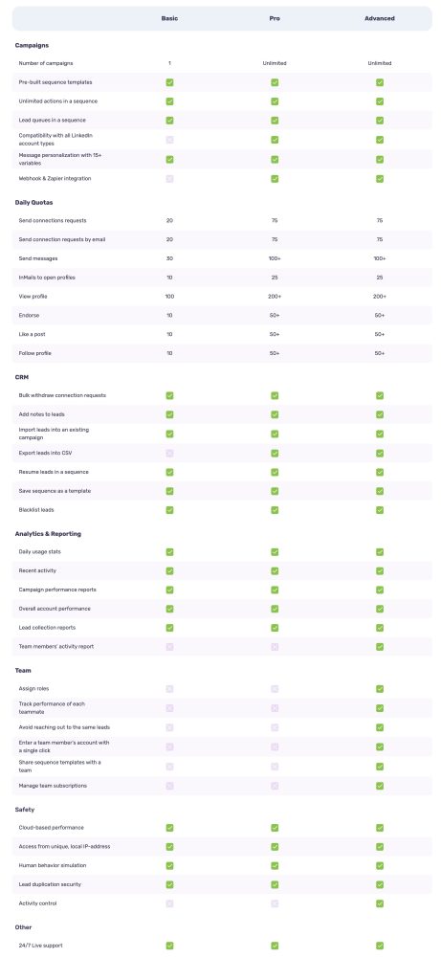The image size is (441, 980).
Task: Click greyed Pro icon for Activity control
Action: (x=275, y=903)
